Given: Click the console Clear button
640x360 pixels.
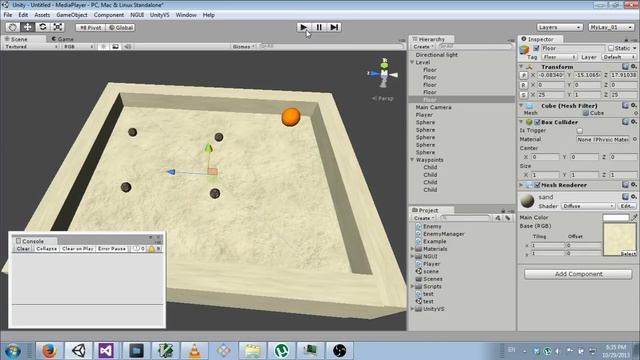Looking at the screenshot, I should 23,249.
